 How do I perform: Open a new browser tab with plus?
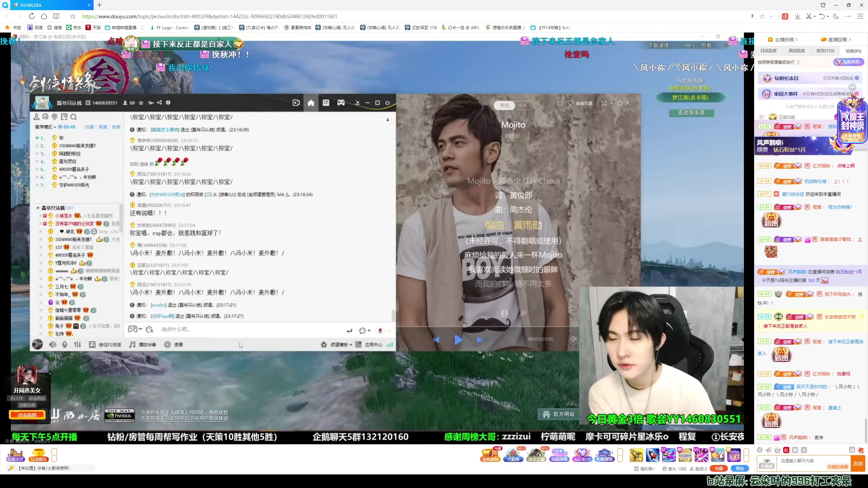[99, 5]
